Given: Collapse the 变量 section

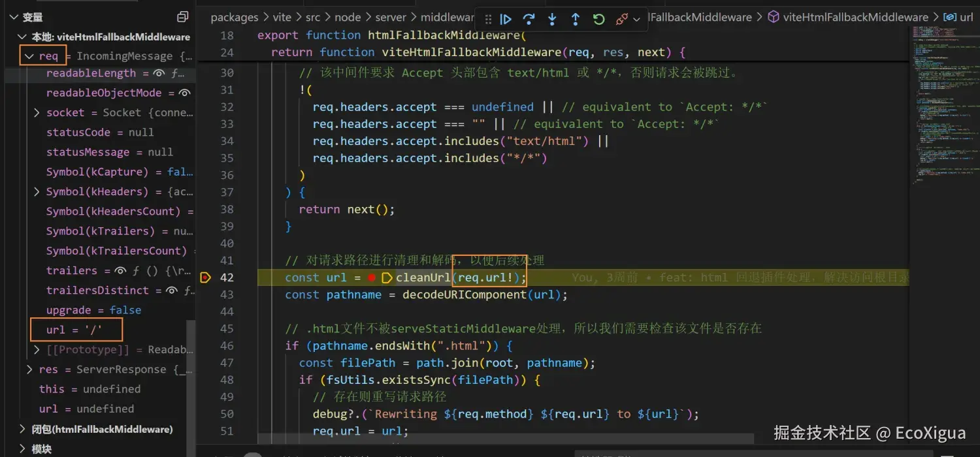Looking at the screenshot, I should tap(13, 17).
